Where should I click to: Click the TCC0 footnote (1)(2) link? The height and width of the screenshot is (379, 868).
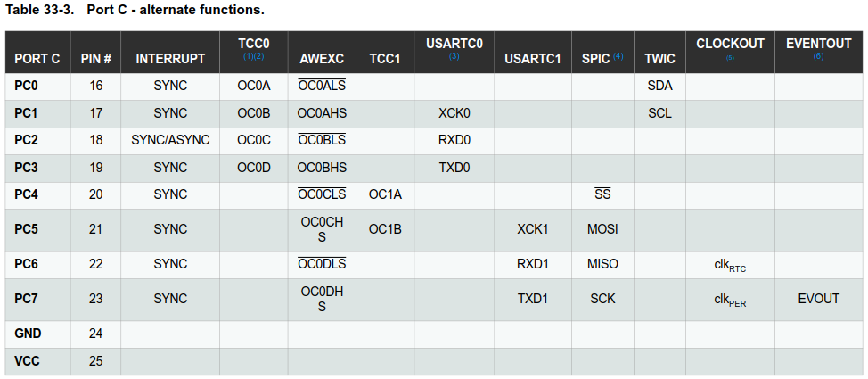click(x=253, y=56)
